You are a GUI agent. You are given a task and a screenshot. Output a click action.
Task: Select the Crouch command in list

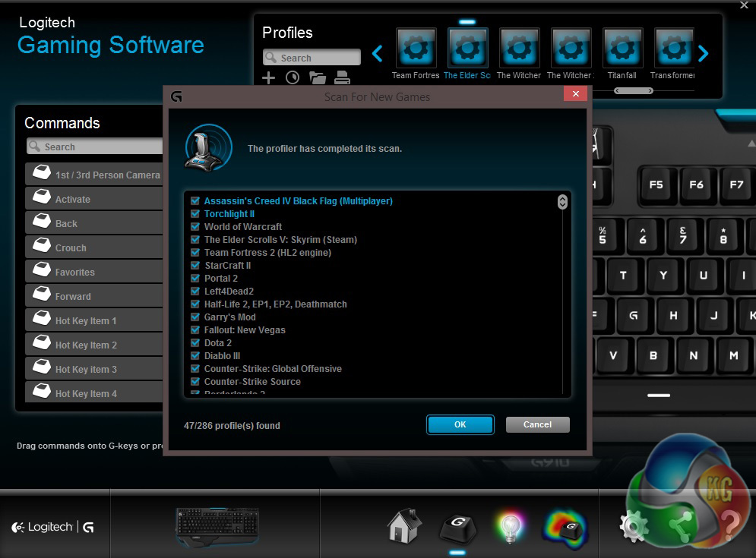coord(93,248)
